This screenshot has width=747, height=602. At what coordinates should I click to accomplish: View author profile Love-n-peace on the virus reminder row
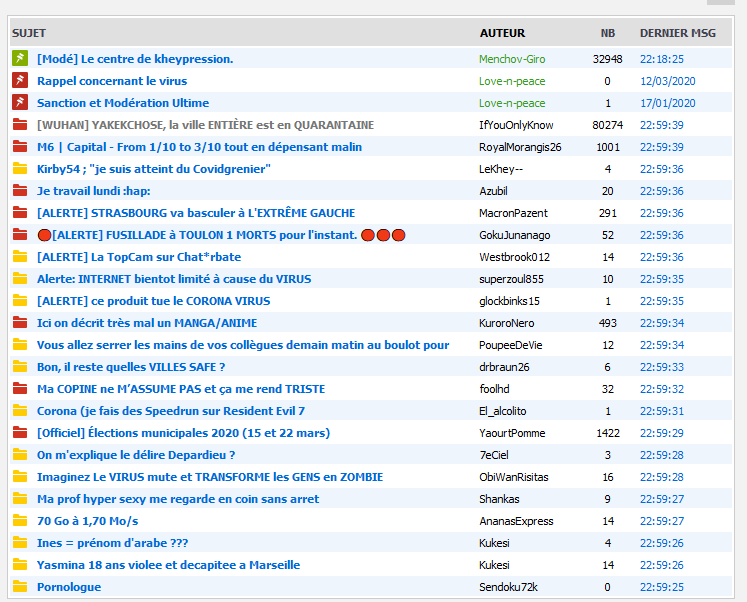pyautogui.click(x=512, y=81)
